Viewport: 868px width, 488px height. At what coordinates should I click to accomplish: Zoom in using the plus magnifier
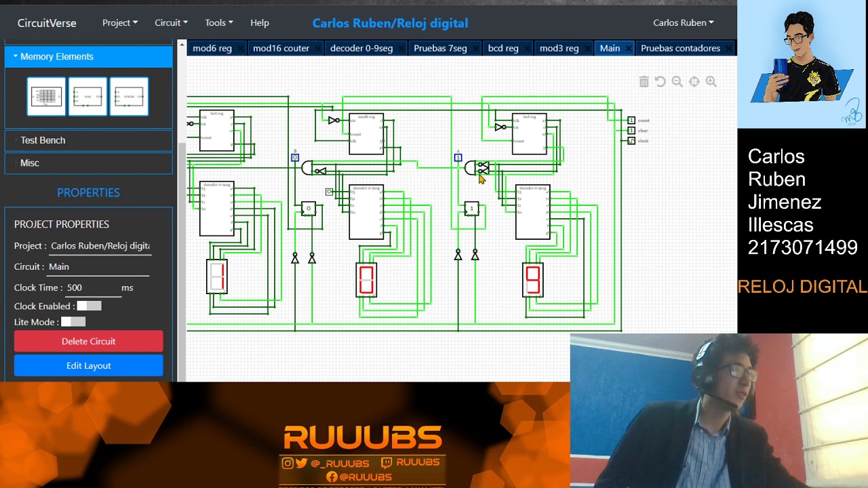point(711,81)
